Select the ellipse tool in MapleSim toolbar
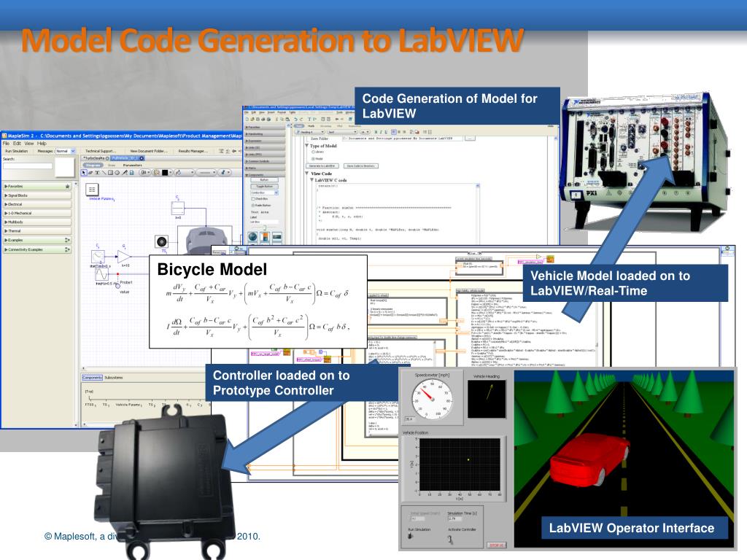 click(117, 172)
